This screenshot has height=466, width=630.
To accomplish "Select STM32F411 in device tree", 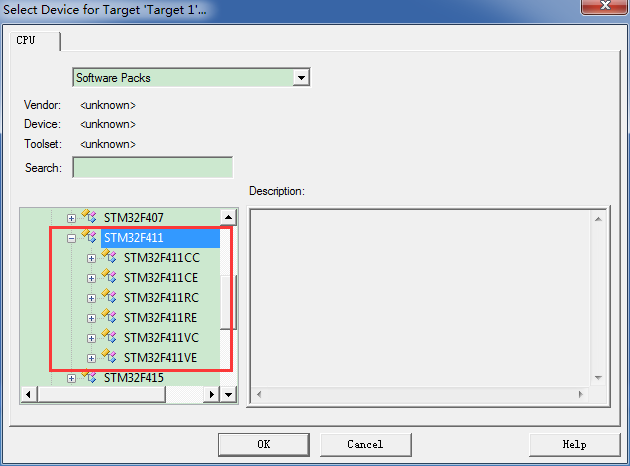I will [x=133, y=238].
